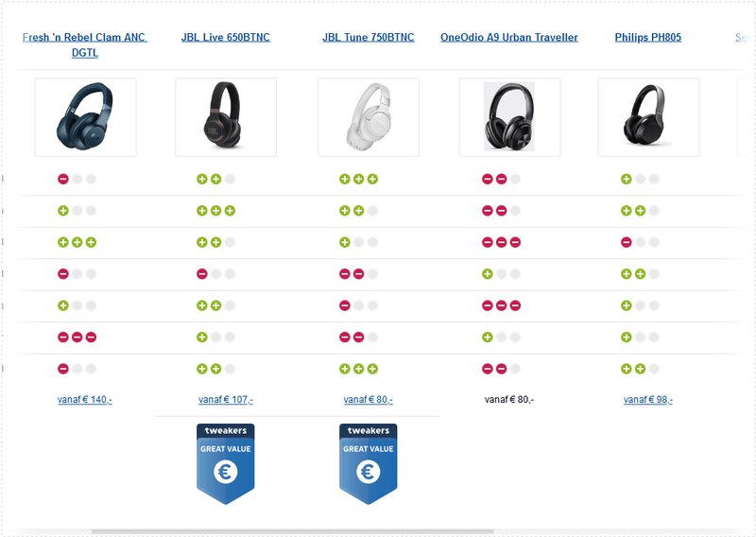Open the OneOdio A9 Urban Traveller link
This screenshot has height=537, width=756.
509,38
